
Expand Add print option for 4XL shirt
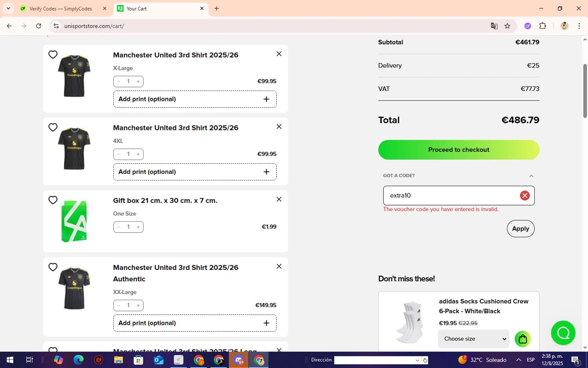point(195,172)
